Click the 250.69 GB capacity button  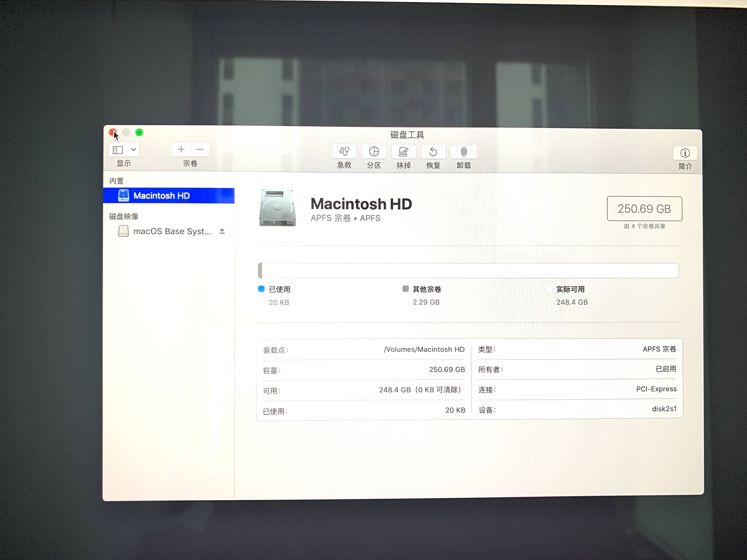(x=644, y=209)
